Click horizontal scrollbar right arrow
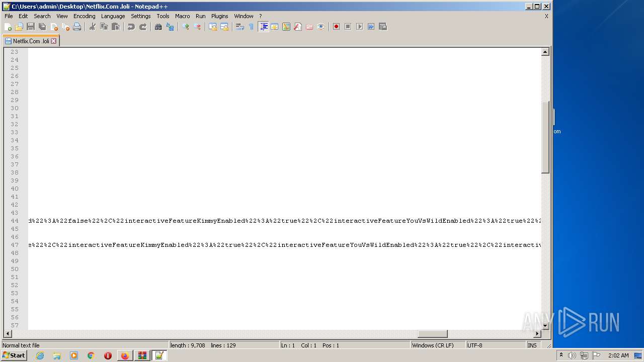The height and width of the screenshot is (362, 644). tap(537, 334)
